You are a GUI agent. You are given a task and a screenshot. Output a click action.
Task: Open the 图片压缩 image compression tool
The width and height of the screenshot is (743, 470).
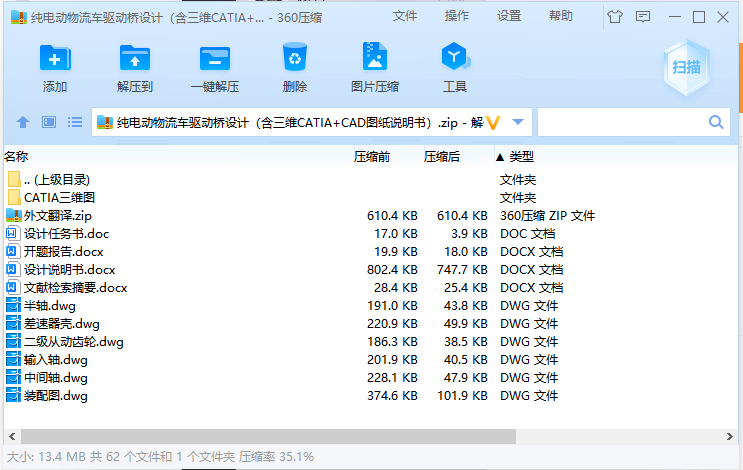click(x=374, y=57)
